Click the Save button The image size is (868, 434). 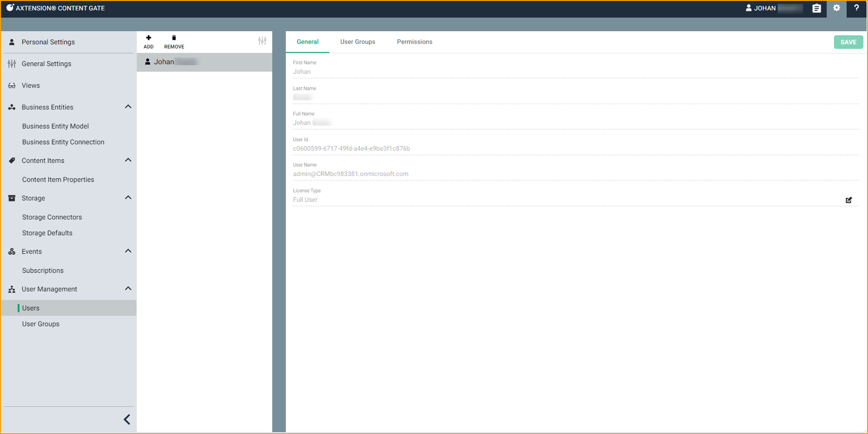pyautogui.click(x=848, y=42)
